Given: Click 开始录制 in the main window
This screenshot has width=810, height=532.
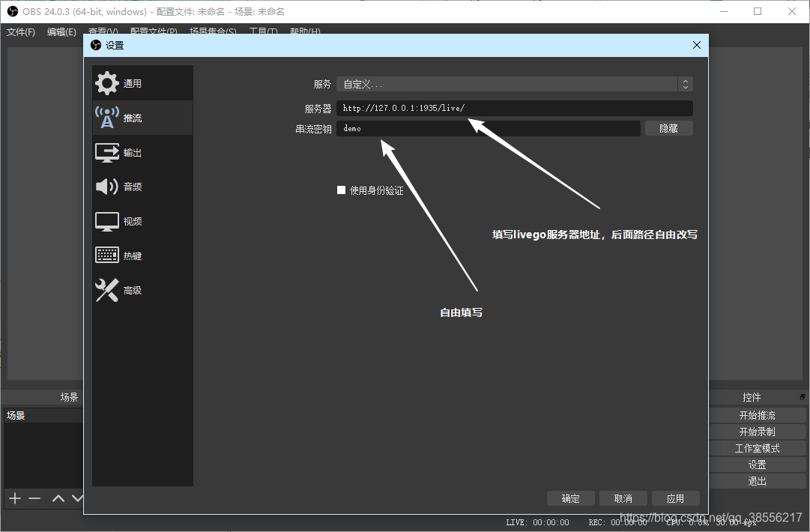Looking at the screenshot, I should click(x=758, y=432).
